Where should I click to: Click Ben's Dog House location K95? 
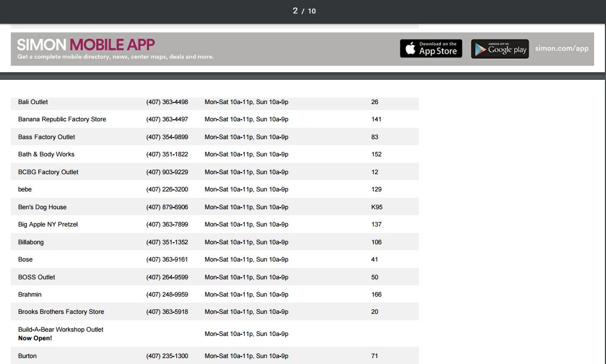[377, 207]
